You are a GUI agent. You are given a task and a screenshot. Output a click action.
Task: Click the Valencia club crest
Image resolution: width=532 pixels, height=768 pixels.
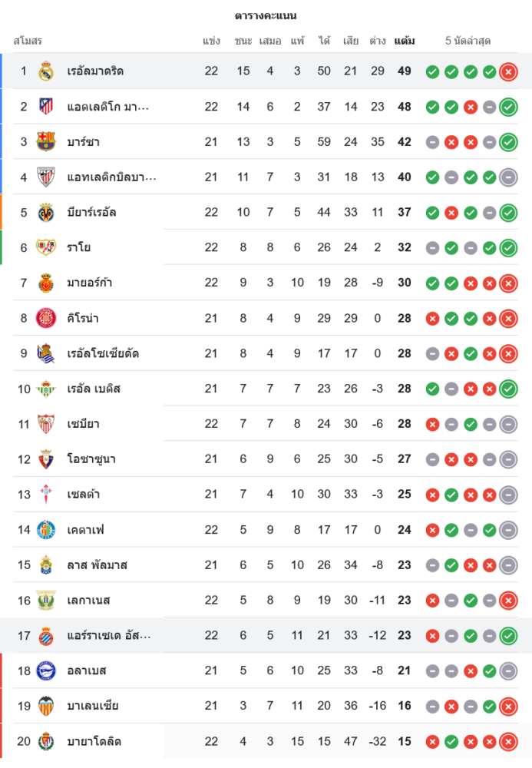click(46, 706)
